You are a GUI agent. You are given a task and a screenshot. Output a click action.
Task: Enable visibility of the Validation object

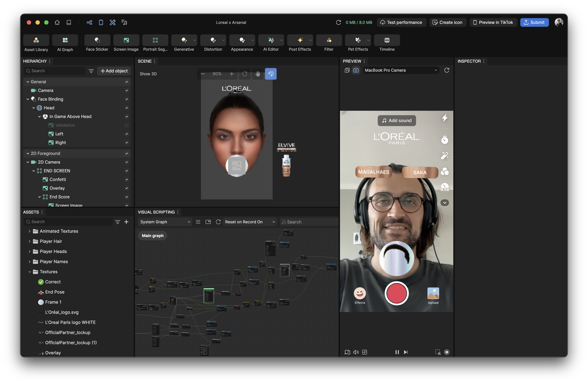pyautogui.click(x=127, y=125)
